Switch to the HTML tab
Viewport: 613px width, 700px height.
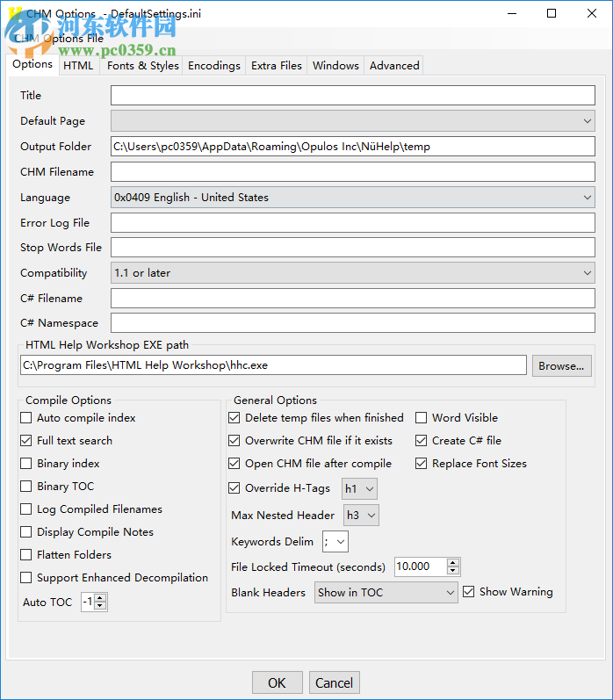click(x=78, y=66)
